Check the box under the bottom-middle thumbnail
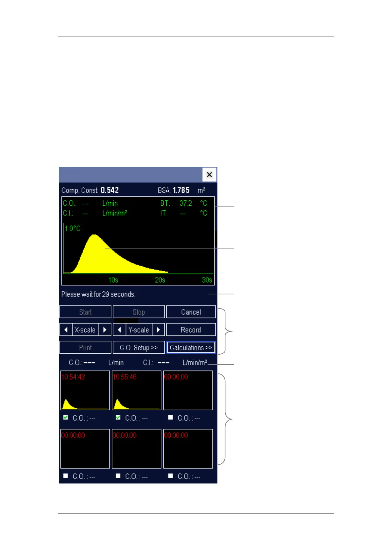Screen dimensions: 392x555 pos(118,476)
